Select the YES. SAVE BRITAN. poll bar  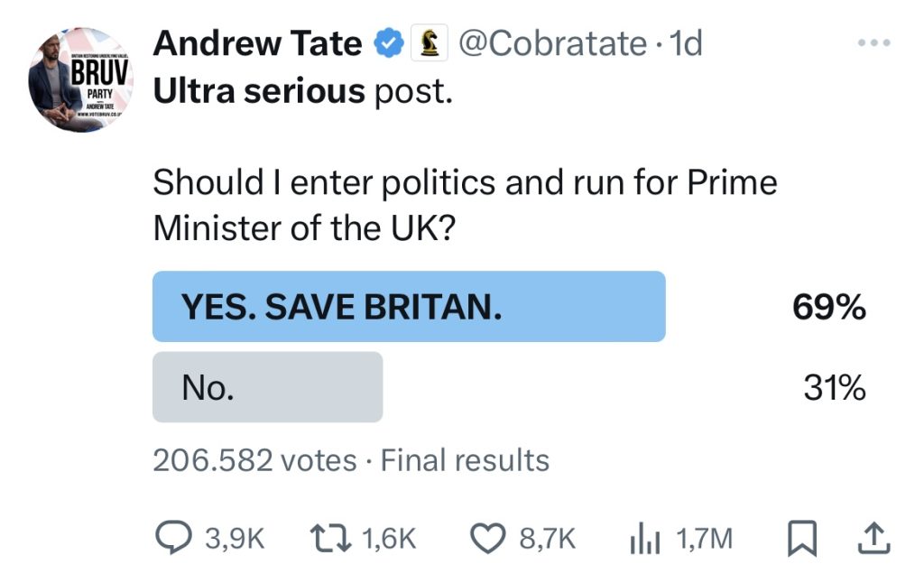[409, 307]
